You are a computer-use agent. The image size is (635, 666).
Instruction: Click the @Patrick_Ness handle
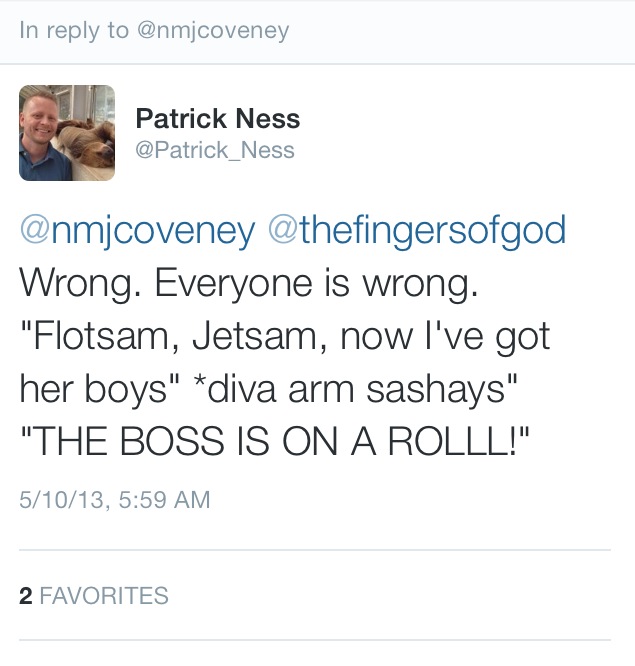pos(214,150)
